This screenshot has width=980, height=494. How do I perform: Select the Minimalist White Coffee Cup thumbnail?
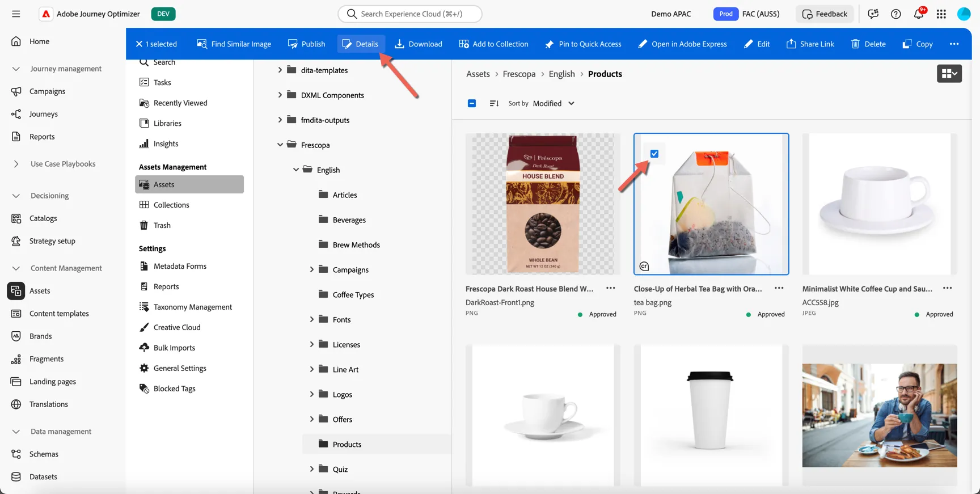pyautogui.click(x=880, y=204)
